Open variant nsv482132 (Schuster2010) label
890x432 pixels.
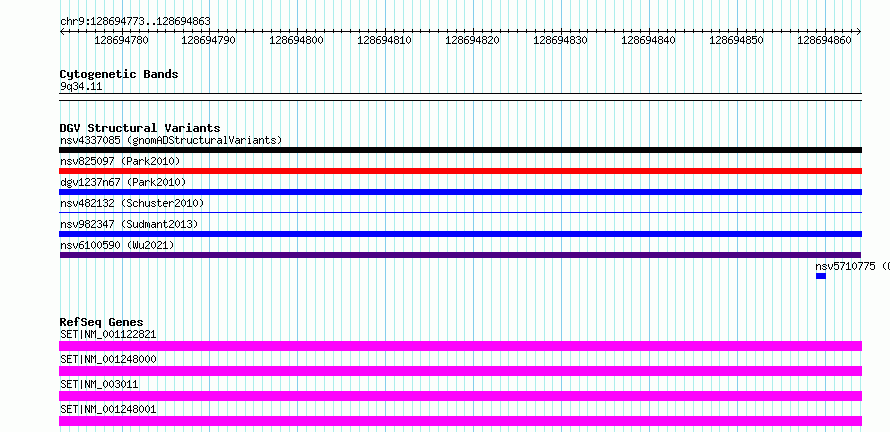(x=132, y=203)
